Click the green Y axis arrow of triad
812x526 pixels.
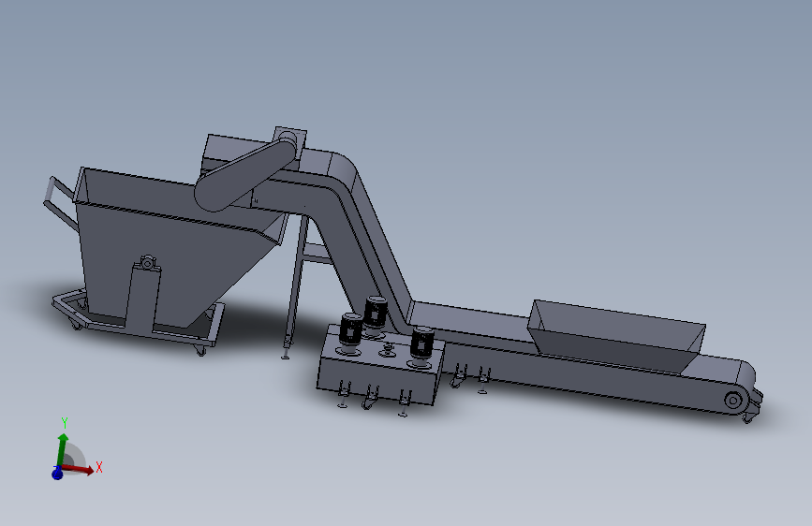[x=62, y=449]
